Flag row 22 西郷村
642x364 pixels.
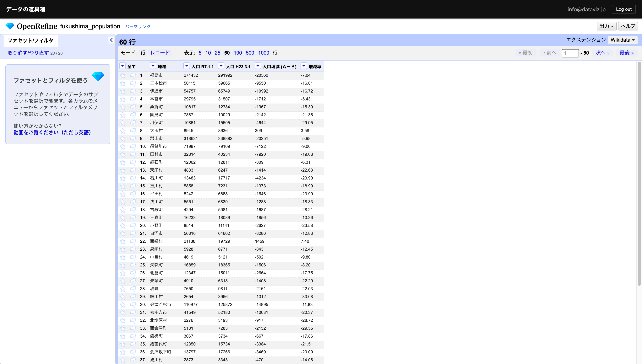click(133, 242)
